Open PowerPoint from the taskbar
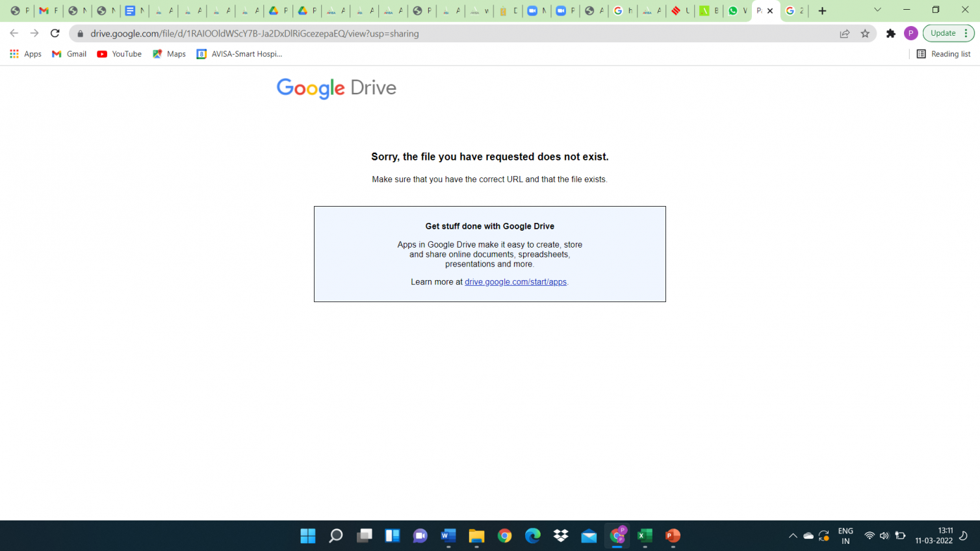 (x=673, y=535)
